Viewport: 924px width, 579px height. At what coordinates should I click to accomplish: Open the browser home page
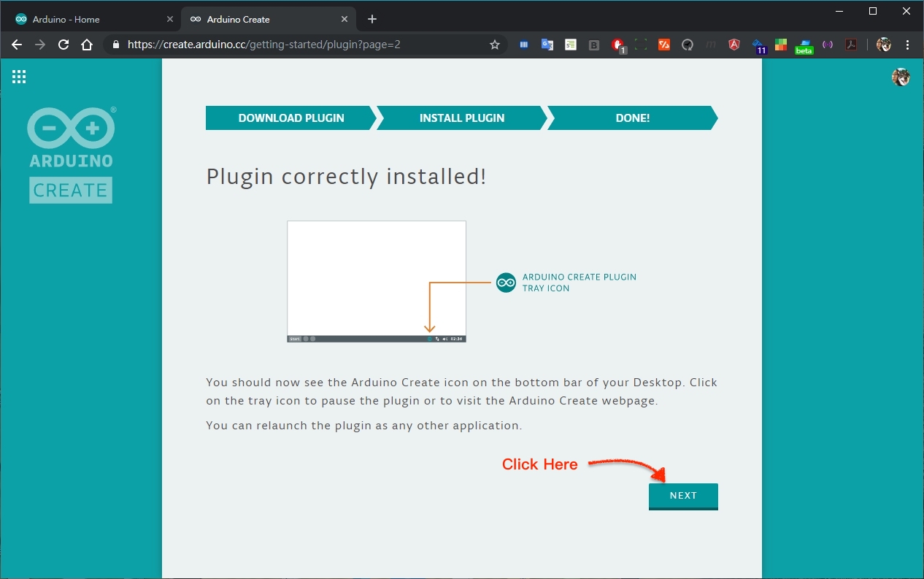coord(87,45)
